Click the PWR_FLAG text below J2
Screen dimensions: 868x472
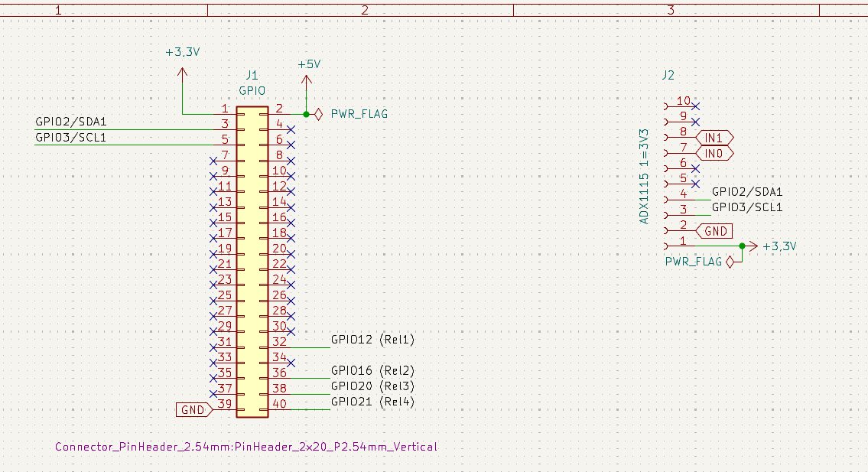click(694, 262)
